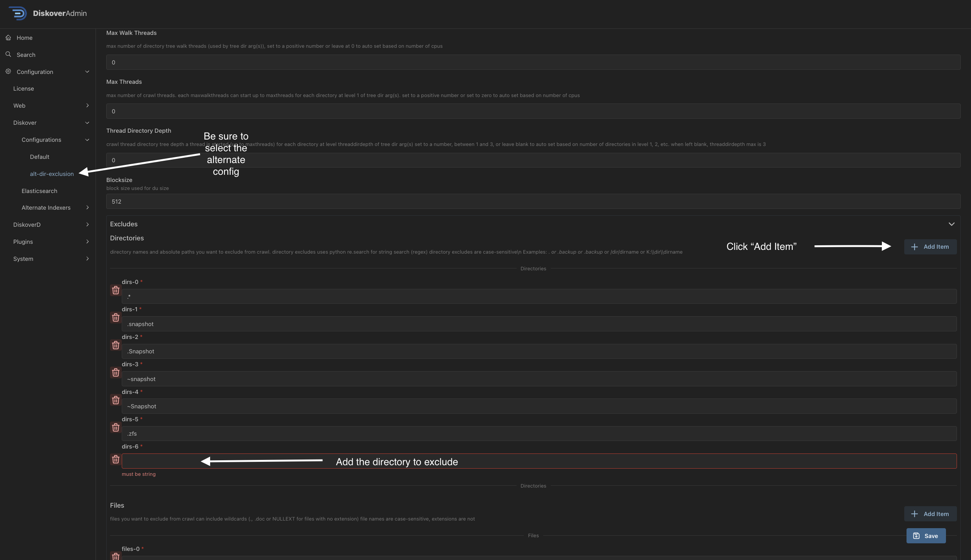Click the Excludes section heading
Screen dimensions: 971x560
click(x=124, y=224)
